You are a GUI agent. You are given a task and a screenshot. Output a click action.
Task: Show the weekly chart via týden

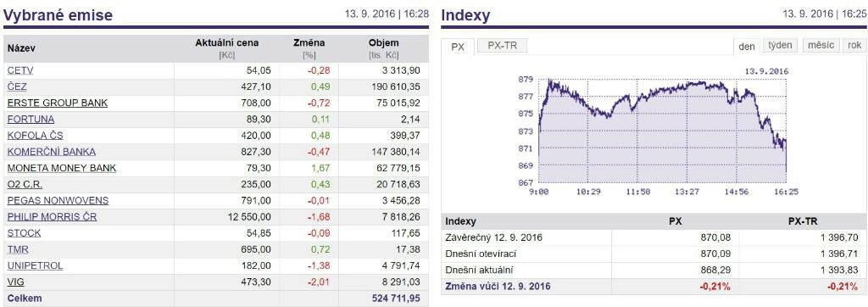[781, 46]
